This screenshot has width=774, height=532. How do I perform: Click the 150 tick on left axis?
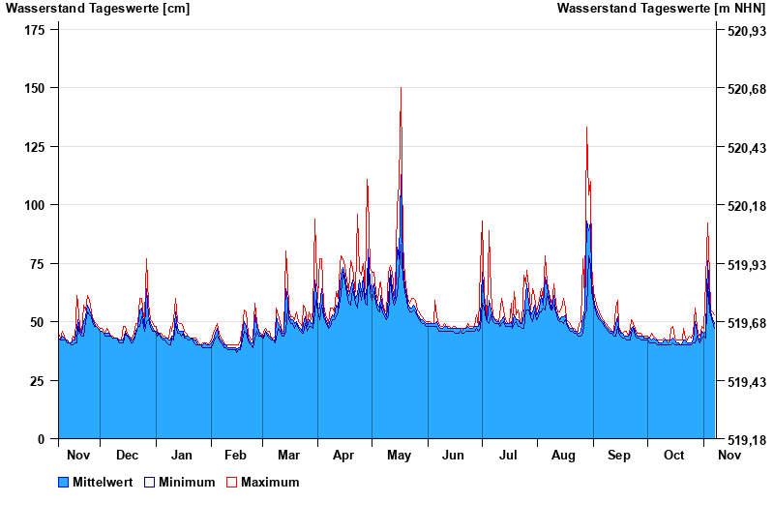point(35,88)
